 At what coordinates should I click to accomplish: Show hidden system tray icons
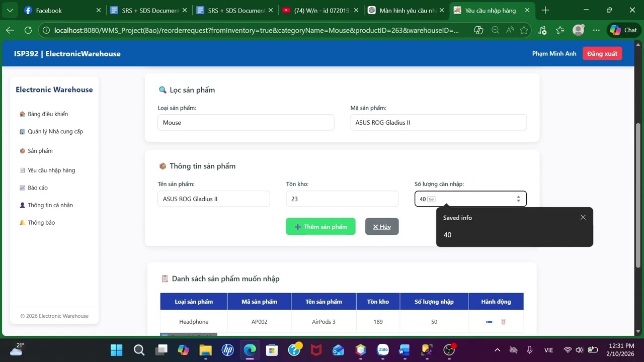(x=498, y=350)
